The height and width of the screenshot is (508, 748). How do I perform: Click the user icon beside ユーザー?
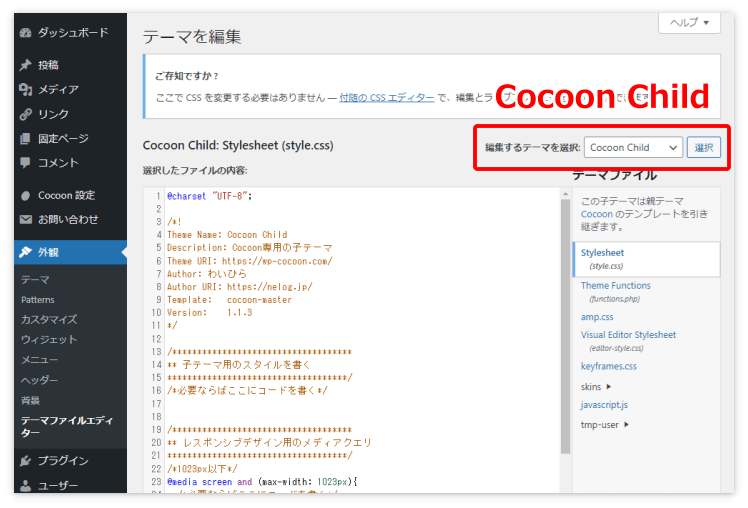(x=26, y=486)
